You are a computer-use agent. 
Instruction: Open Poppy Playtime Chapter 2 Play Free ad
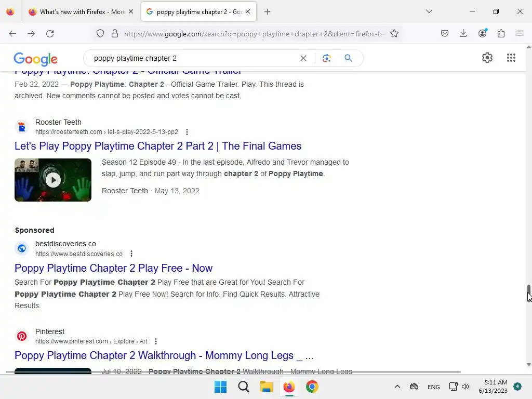point(113,268)
